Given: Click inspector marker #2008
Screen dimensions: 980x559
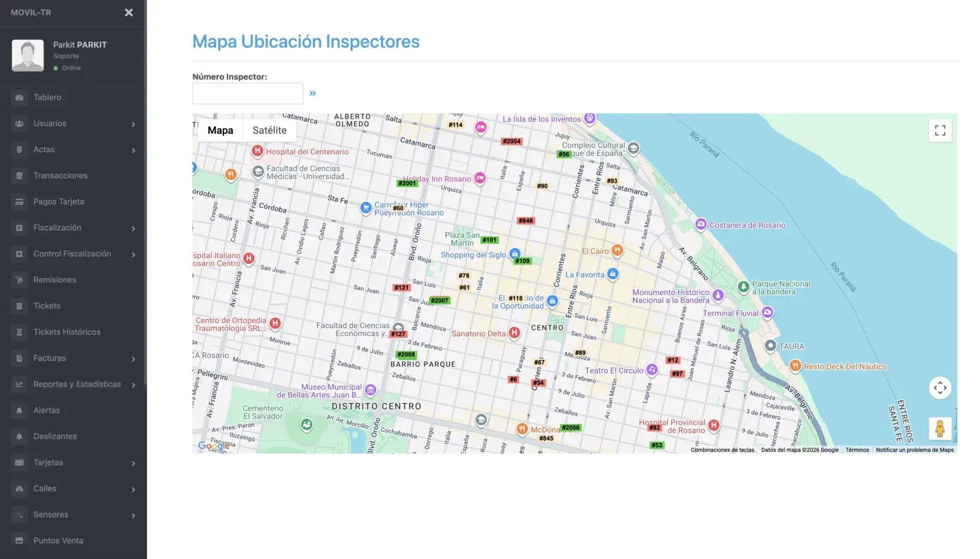Looking at the screenshot, I should click(x=406, y=355).
